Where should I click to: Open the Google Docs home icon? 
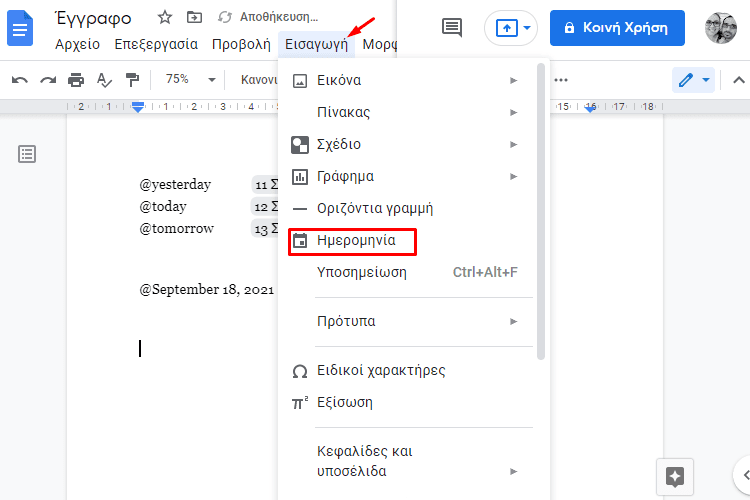pyautogui.click(x=20, y=29)
